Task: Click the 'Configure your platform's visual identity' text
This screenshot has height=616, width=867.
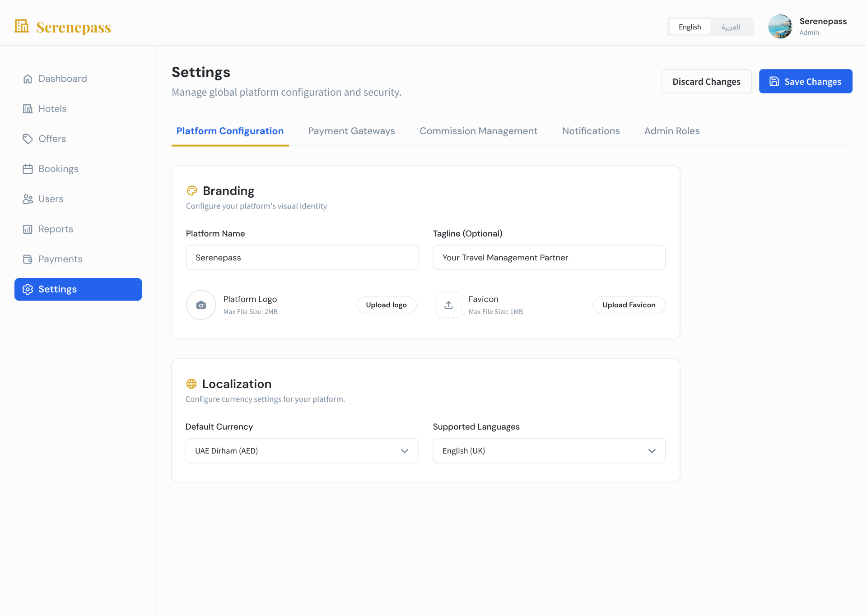Action: point(256,206)
